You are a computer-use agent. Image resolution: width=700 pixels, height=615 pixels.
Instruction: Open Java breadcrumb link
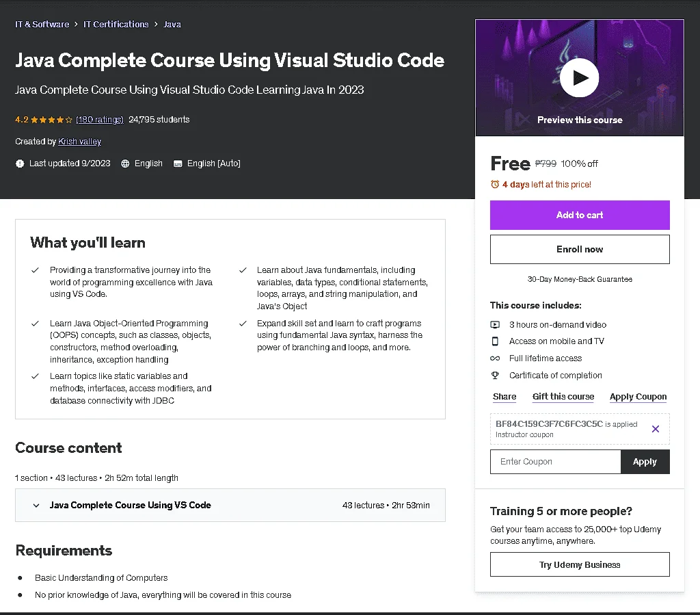(172, 24)
